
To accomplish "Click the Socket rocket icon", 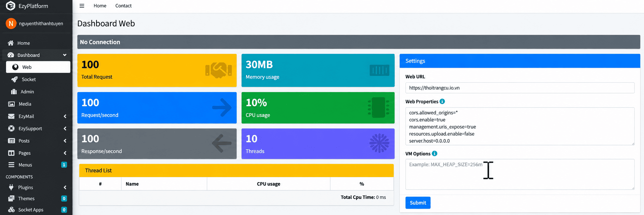I will coord(14,79).
